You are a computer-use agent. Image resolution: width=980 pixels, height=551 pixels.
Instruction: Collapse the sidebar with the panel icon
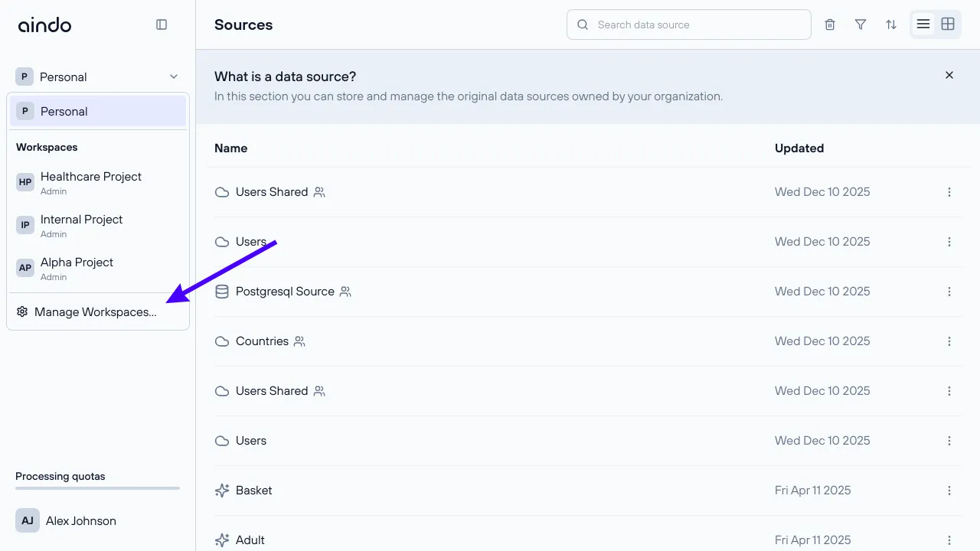tap(162, 24)
